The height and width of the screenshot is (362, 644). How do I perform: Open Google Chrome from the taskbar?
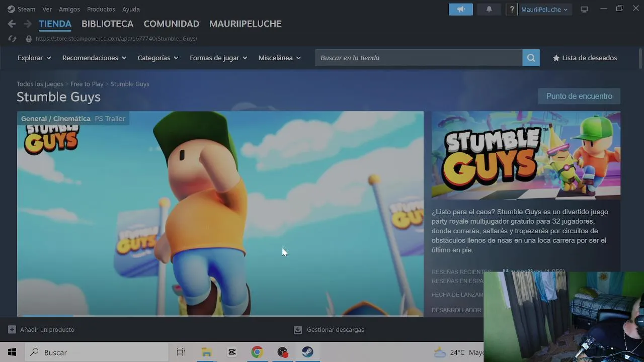[x=257, y=352]
